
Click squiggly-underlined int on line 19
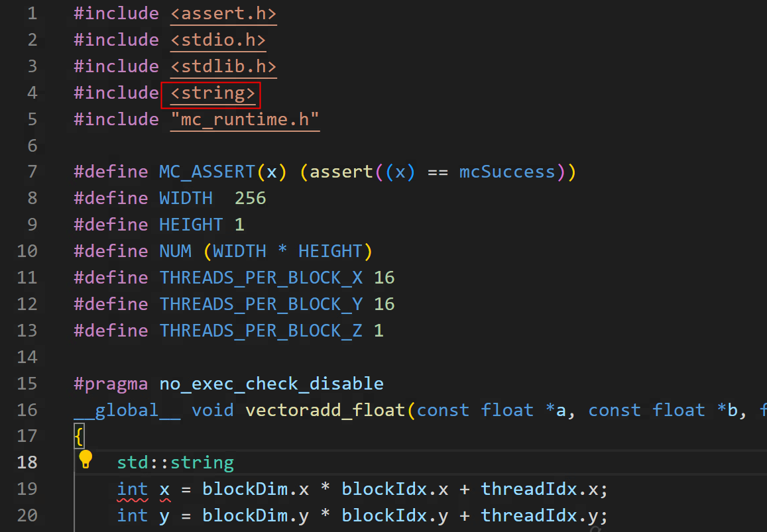pos(133,490)
